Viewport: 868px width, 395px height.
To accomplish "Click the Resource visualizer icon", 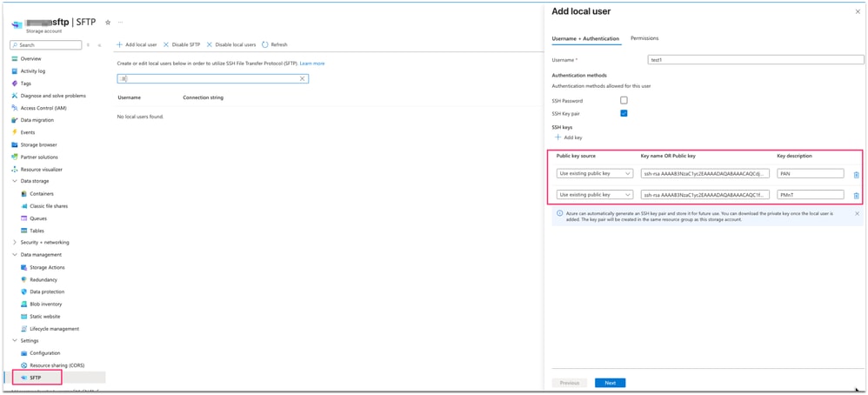I will pyautogui.click(x=15, y=169).
